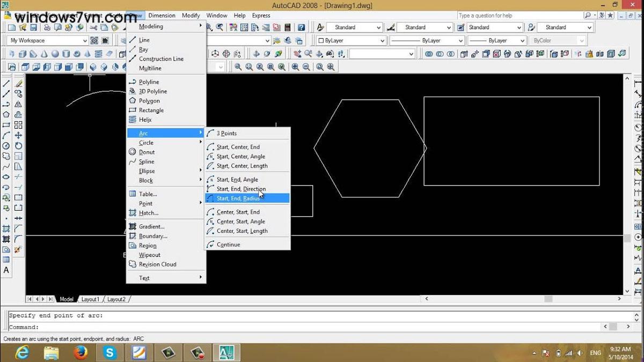Select the Polygon tool in left toolbar

click(x=6, y=114)
